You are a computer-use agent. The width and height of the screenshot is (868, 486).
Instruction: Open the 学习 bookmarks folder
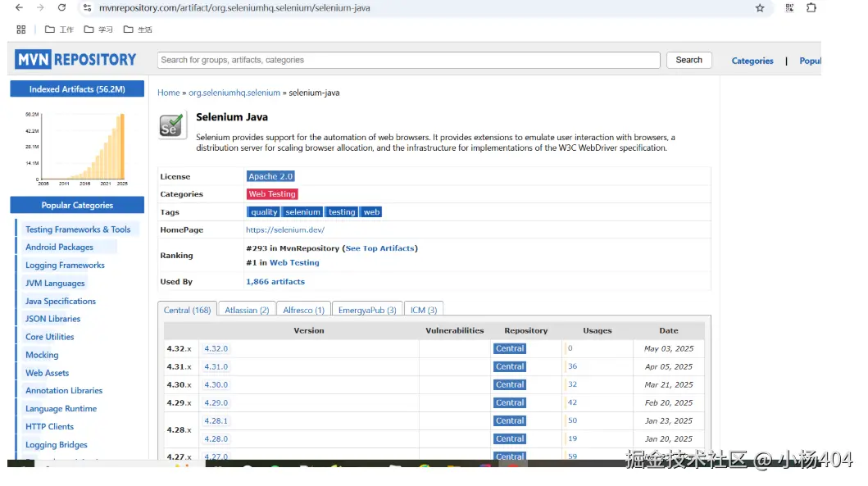coord(98,30)
